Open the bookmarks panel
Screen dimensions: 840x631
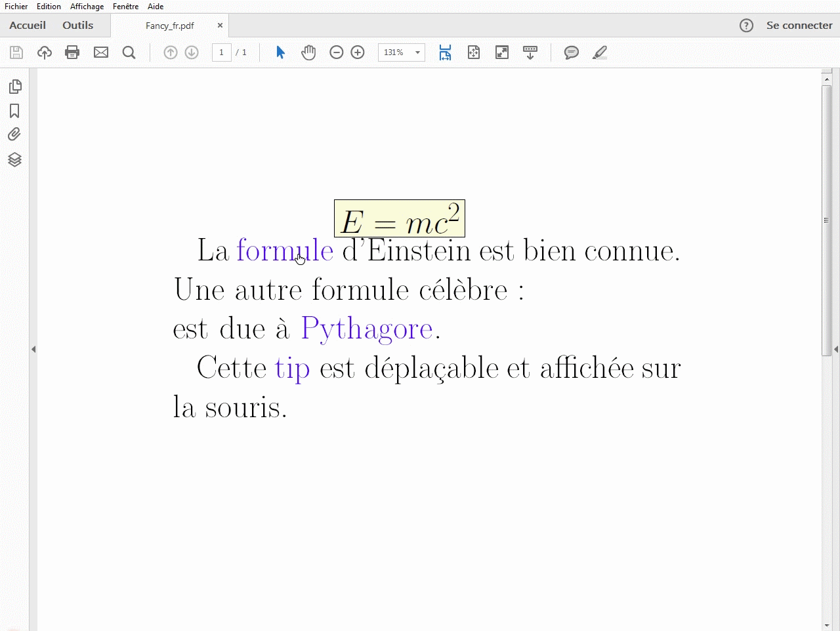[14, 111]
